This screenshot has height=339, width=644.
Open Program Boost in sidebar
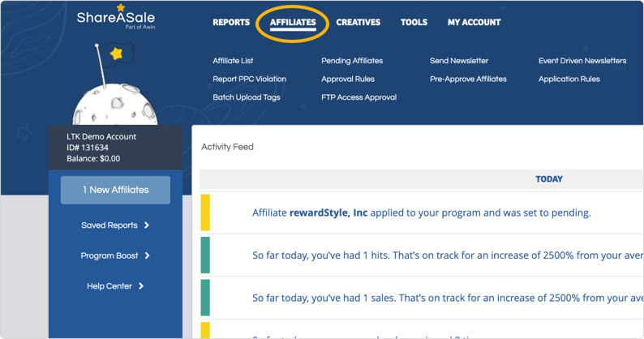(109, 255)
